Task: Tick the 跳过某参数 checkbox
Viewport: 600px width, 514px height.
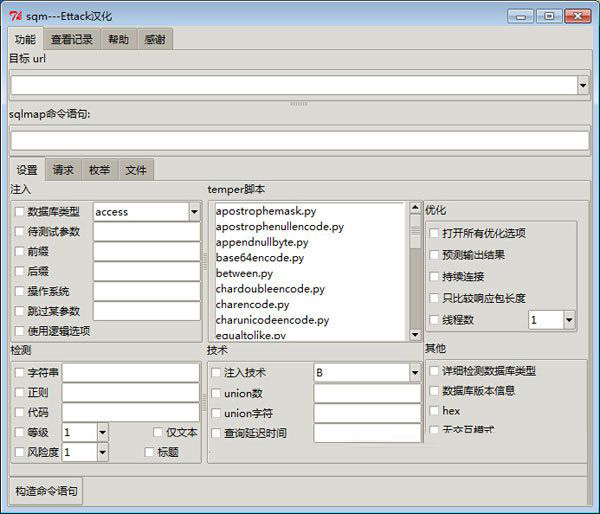Action: 19,311
